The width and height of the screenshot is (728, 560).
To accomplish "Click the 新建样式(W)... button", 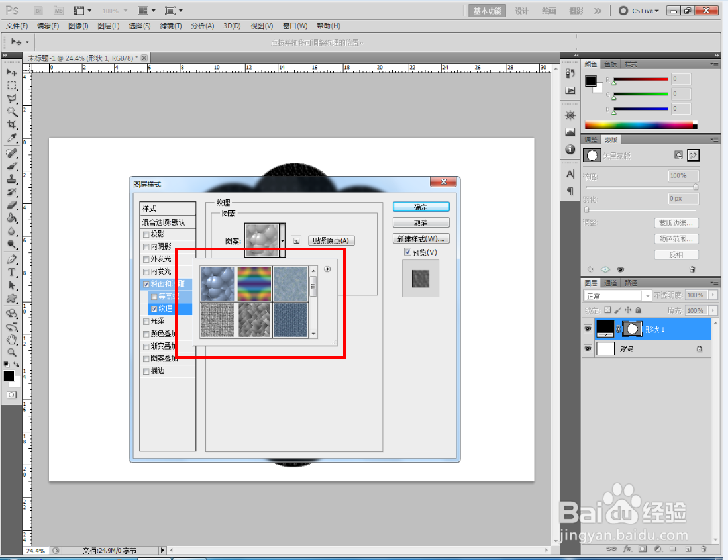I will coord(421,238).
